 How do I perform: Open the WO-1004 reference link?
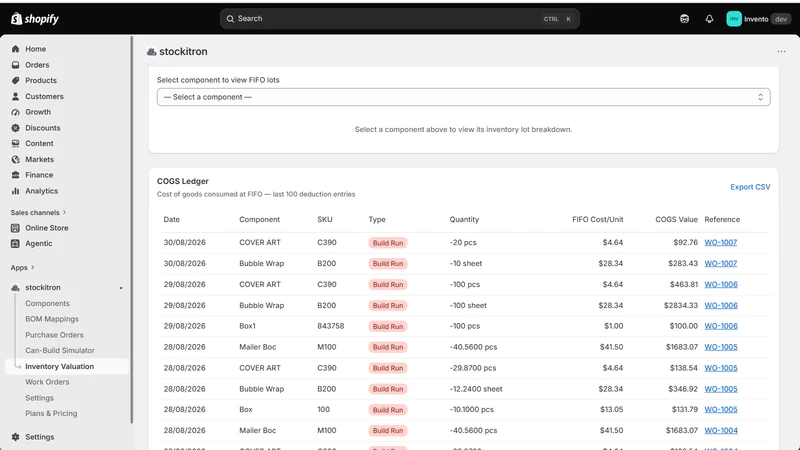(721, 431)
